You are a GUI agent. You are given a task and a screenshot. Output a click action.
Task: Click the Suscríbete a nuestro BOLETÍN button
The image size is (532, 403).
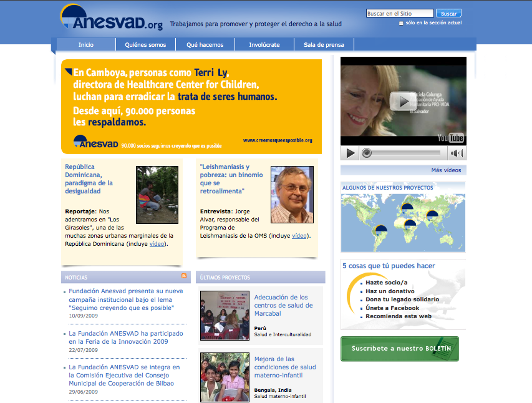400,349
